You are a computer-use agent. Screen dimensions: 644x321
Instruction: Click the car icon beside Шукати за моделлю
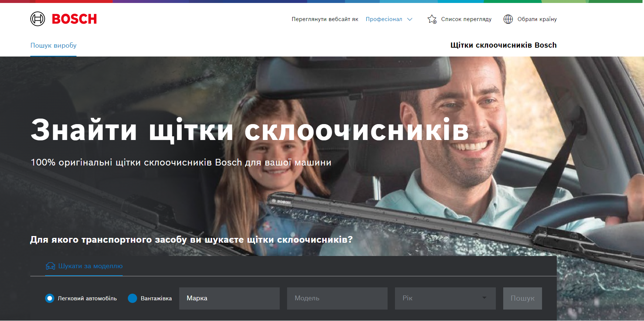tap(50, 266)
